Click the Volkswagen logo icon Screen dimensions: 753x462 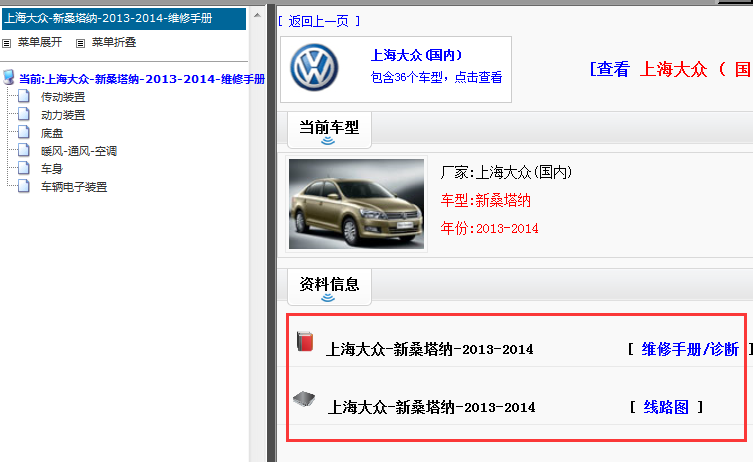tap(315, 68)
